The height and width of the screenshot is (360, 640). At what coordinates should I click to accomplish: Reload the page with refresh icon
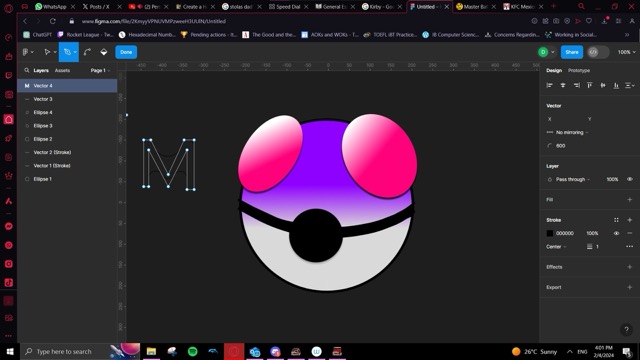(x=53, y=21)
